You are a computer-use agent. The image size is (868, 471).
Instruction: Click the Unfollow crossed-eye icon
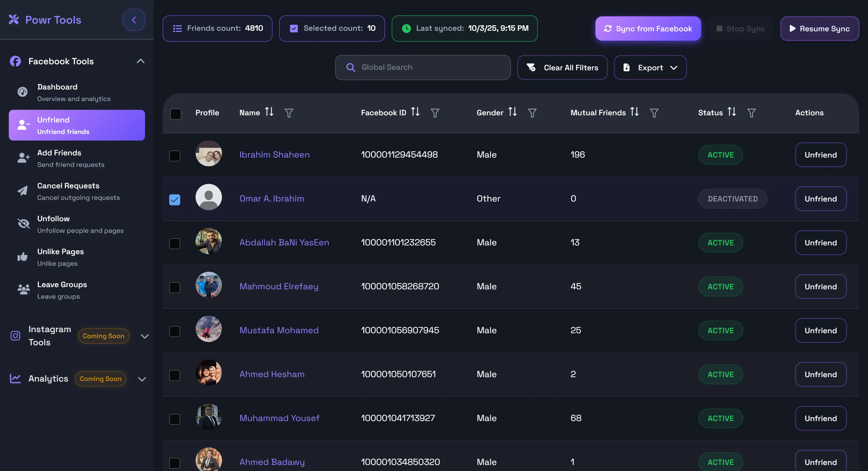click(24, 223)
